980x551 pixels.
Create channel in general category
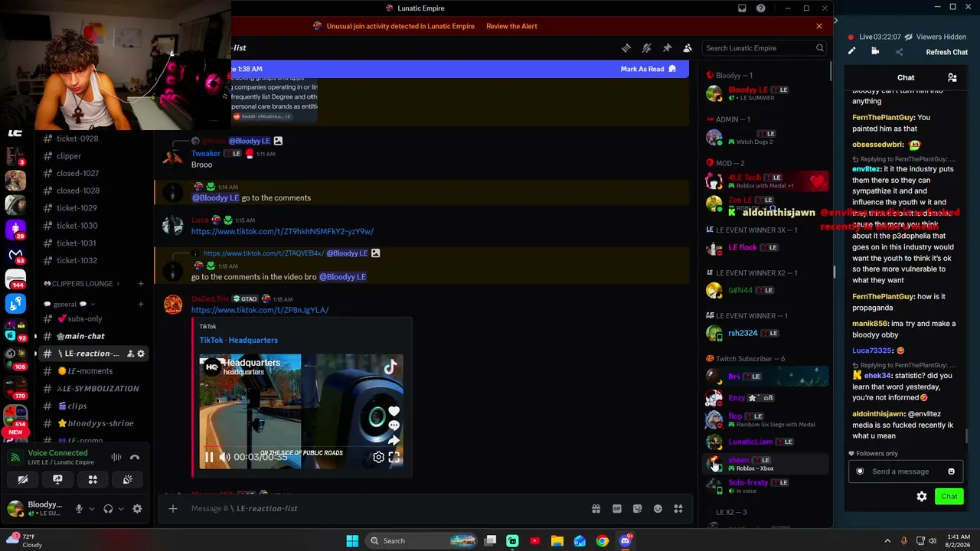[141, 305]
